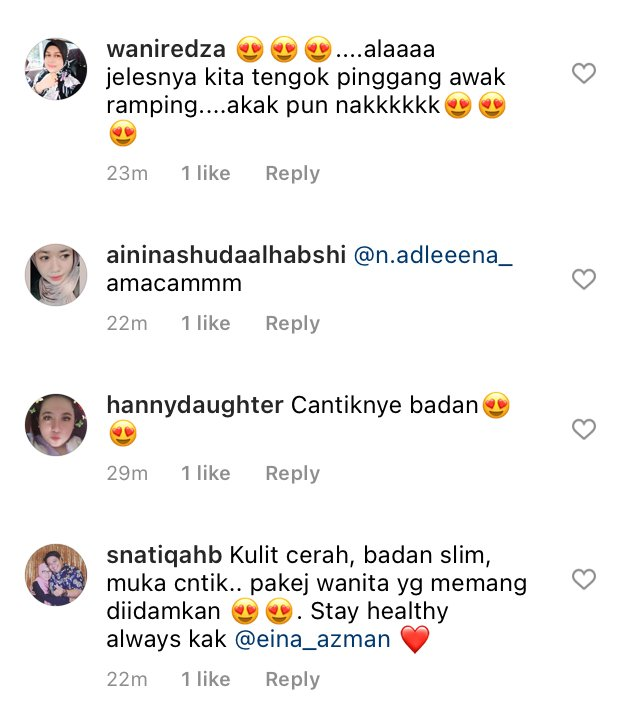Like waniredza's comment with the heart
640x703 pixels.
[583, 73]
